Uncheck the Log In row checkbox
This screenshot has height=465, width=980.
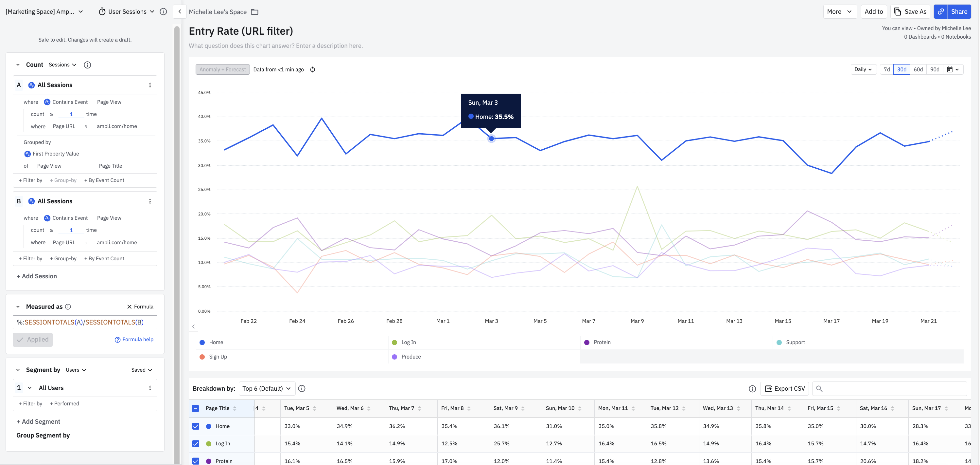pos(196,444)
